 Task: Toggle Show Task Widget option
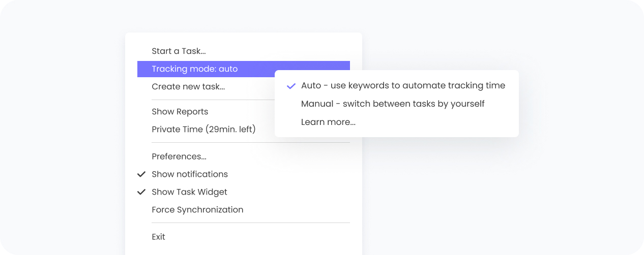coord(189,192)
